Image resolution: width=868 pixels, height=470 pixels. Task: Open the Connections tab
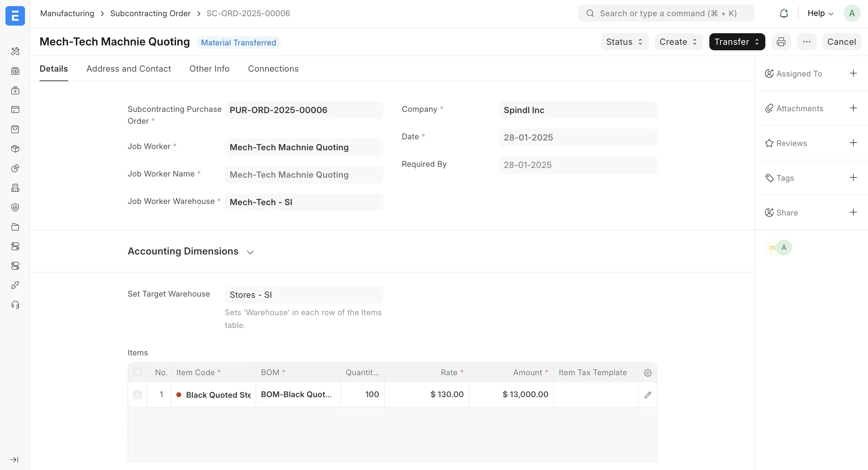[273, 69]
